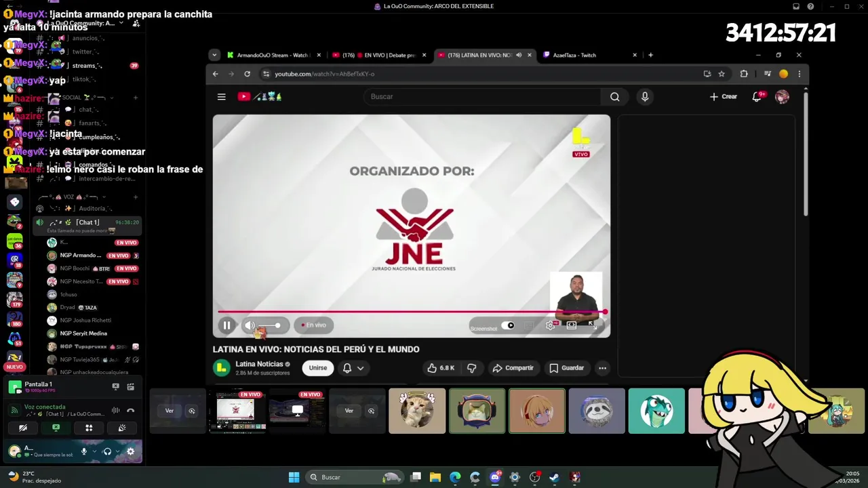Toggle Discord microphone mute
868x488 pixels.
point(84,451)
